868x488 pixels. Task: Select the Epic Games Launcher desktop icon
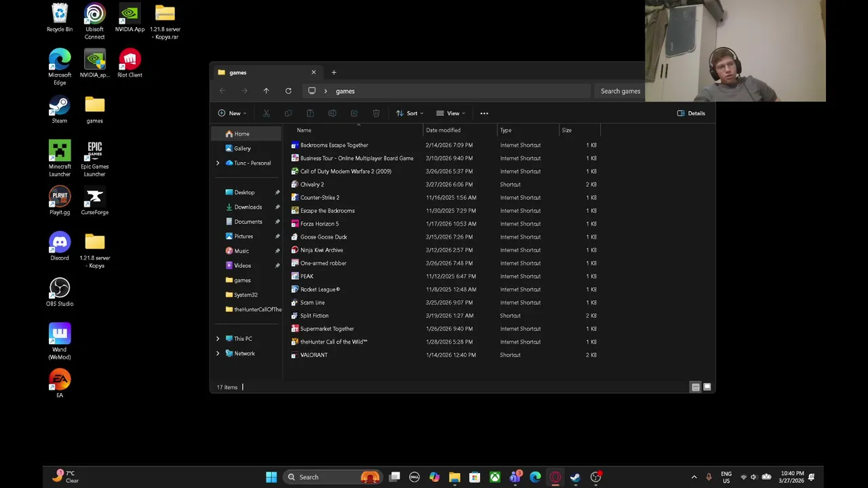(95, 159)
